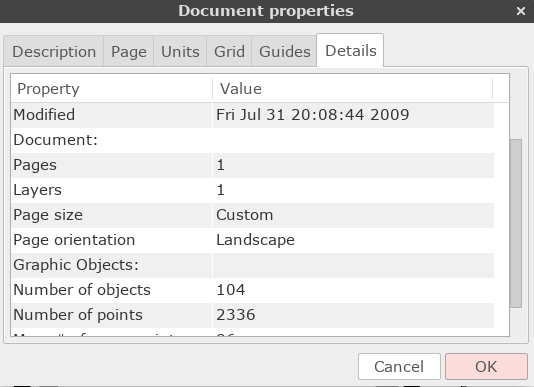Click the 'Custom' page size value

245,215
